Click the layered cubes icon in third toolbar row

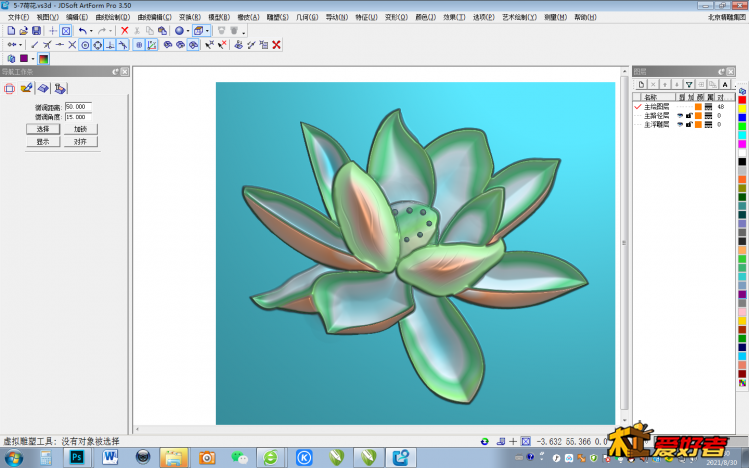point(11,59)
